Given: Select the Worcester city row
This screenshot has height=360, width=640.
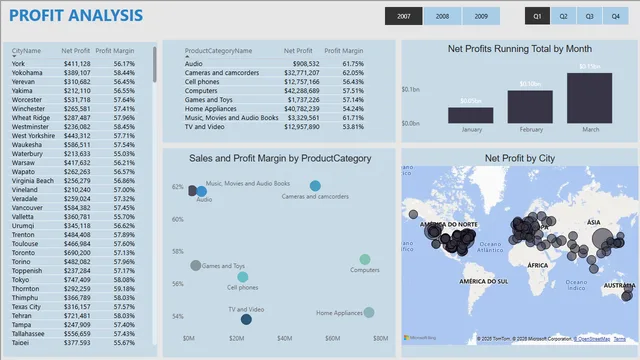Looking at the screenshot, I should [73, 100].
